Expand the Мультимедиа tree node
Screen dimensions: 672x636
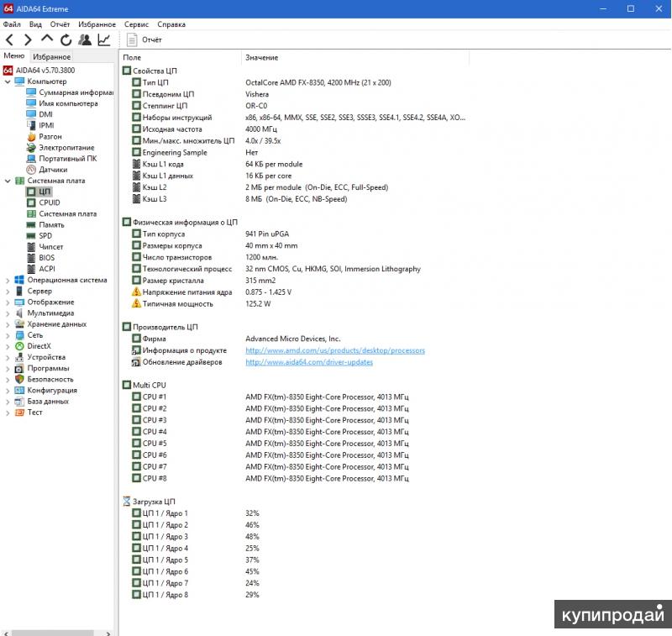coord(8,313)
